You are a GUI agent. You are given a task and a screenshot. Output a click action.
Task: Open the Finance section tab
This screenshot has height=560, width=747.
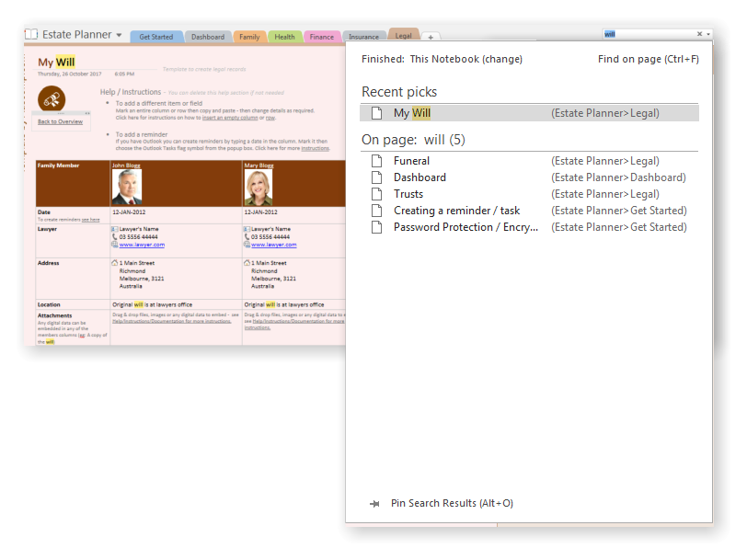(x=322, y=37)
